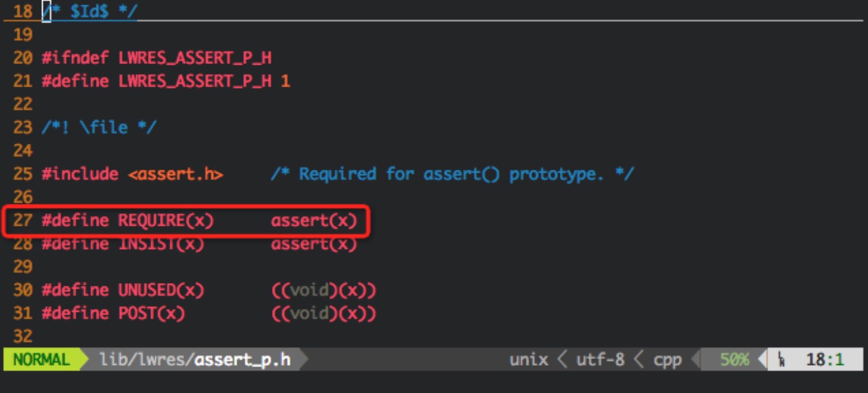Click assert(x) on the REQUIRE line
Screen dimensions: 868x393
click(313, 220)
